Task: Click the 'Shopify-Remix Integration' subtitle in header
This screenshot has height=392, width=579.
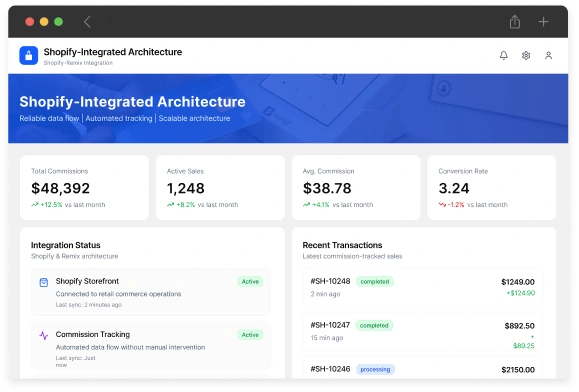Action: (78, 63)
